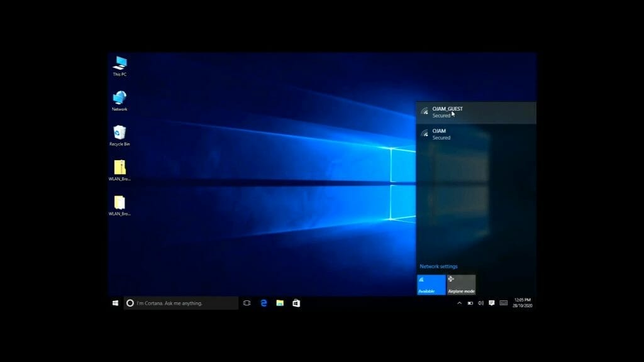
Task: Toggle Airplane mode in the network flyout
Action: 461,284
